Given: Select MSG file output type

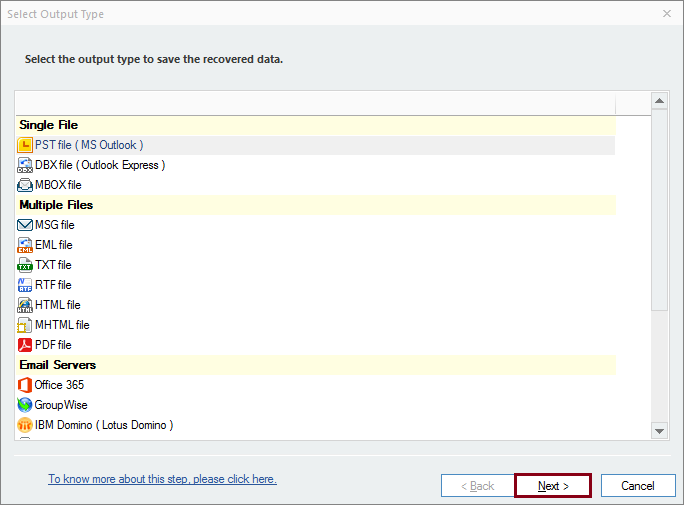Looking at the screenshot, I should [x=315, y=225].
